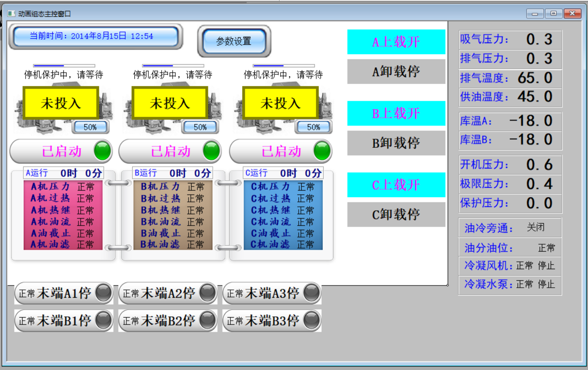
Task: Click the 未投入 label on compressor B
Action: (x=170, y=103)
